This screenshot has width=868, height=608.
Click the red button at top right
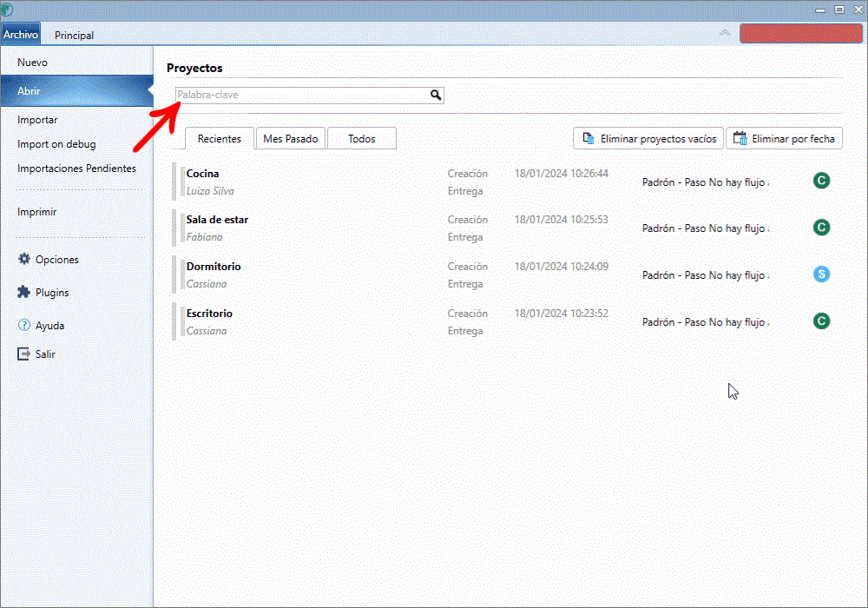pos(801,33)
